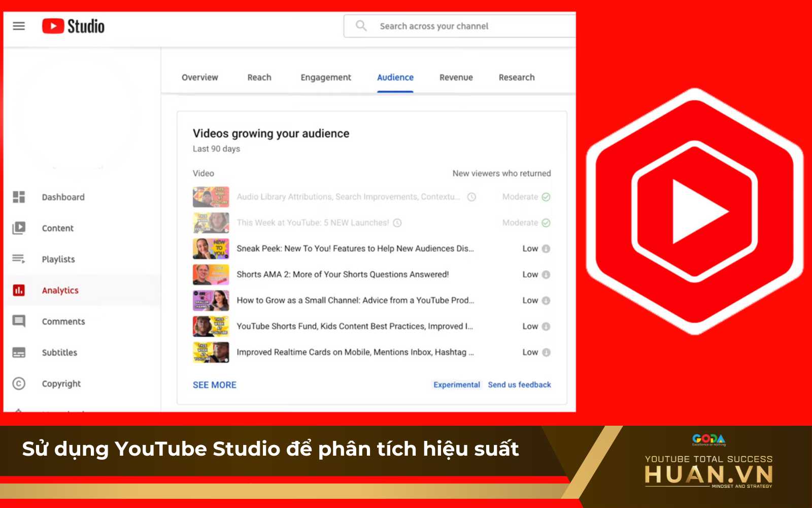Click the Send us feedback link
Image resolution: width=812 pixels, height=508 pixels.
pyautogui.click(x=520, y=385)
